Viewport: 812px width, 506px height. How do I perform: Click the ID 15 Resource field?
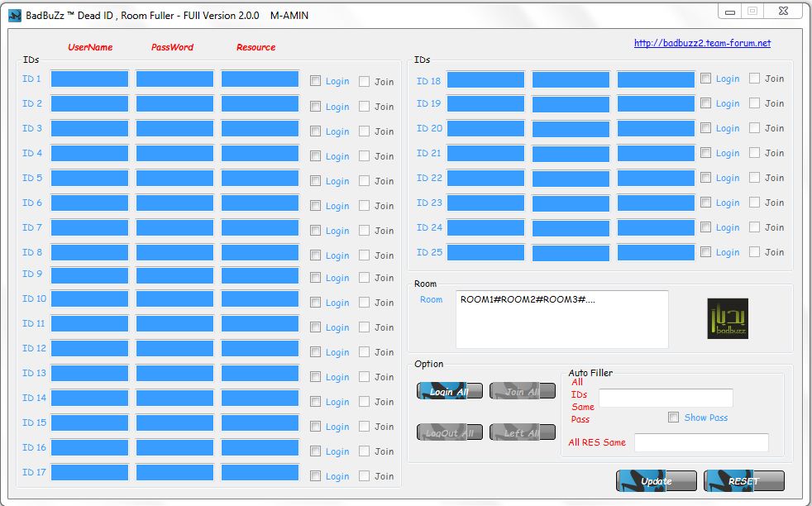[260, 422]
